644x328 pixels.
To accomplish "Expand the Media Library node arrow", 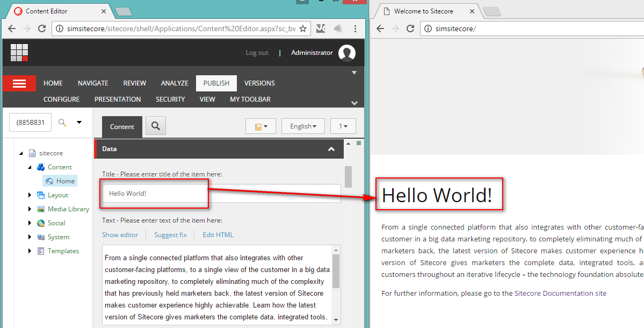I will pos(30,209).
